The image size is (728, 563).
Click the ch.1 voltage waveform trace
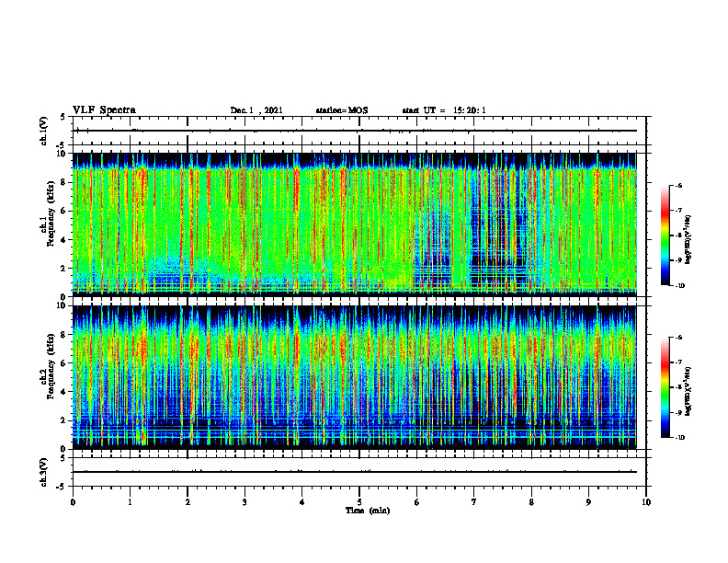(355, 131)
